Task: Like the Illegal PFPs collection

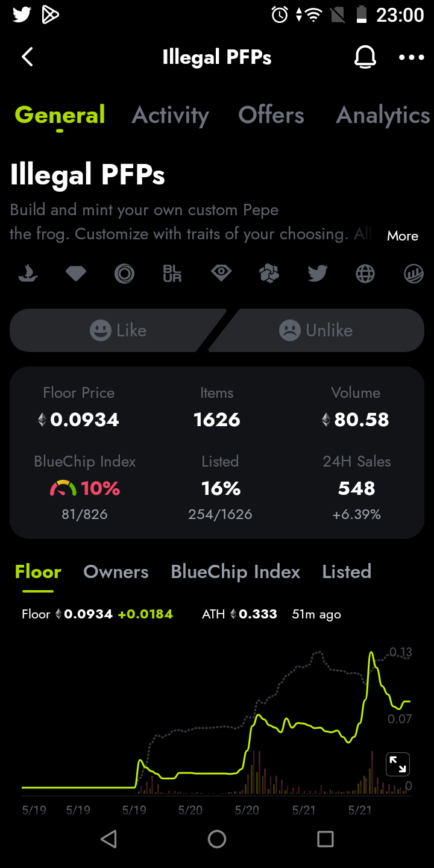Action: [x=118, y=330]
